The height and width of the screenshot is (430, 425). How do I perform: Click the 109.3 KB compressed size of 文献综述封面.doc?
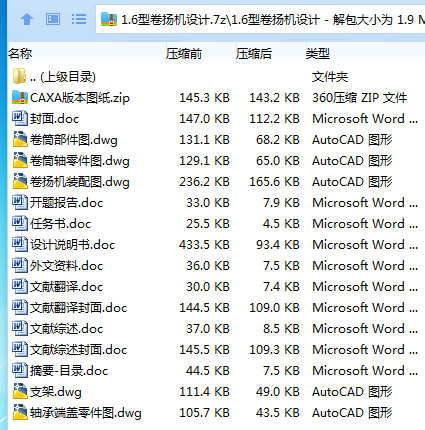[274, 350]
